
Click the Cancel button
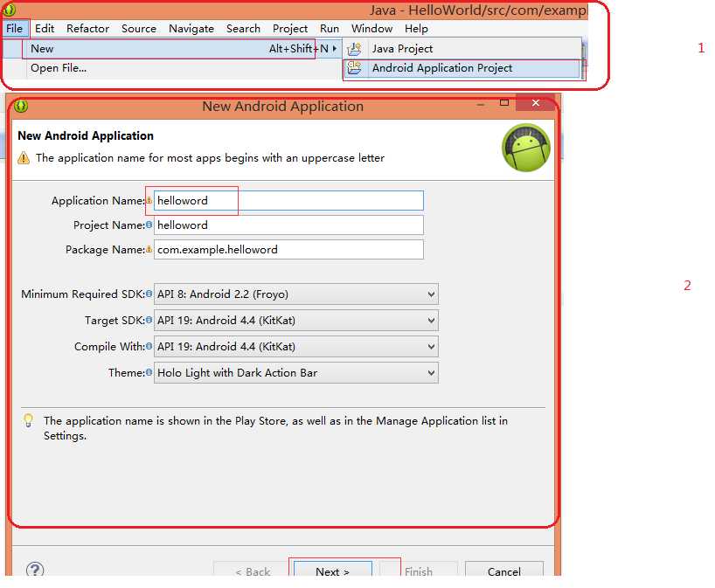pyautogui.click(x=503, y=571)
